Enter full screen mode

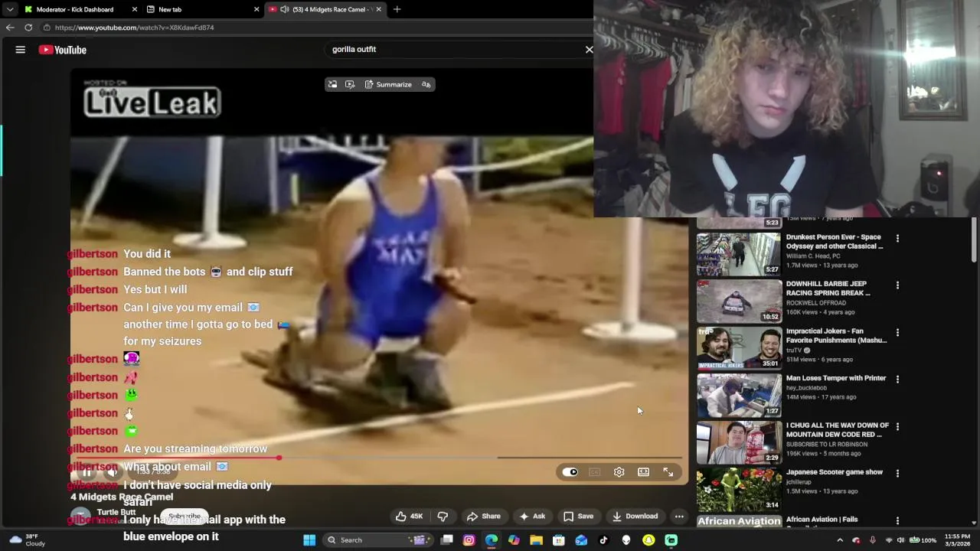coord(668,472)
